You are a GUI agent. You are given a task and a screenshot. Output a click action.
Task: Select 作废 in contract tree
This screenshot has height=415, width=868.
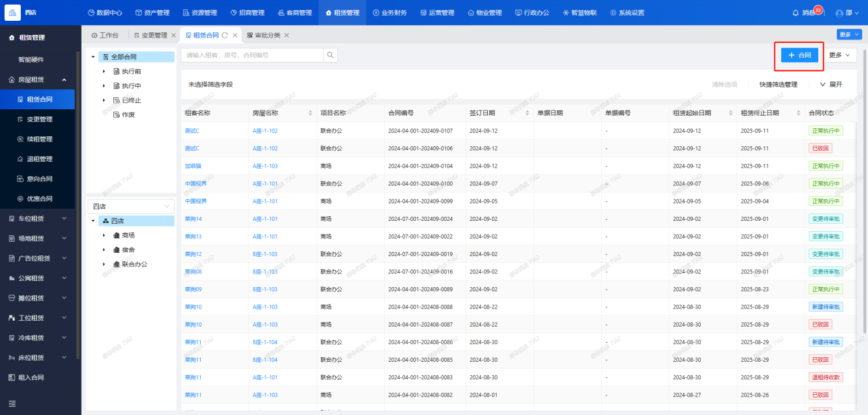pos(128,115)
